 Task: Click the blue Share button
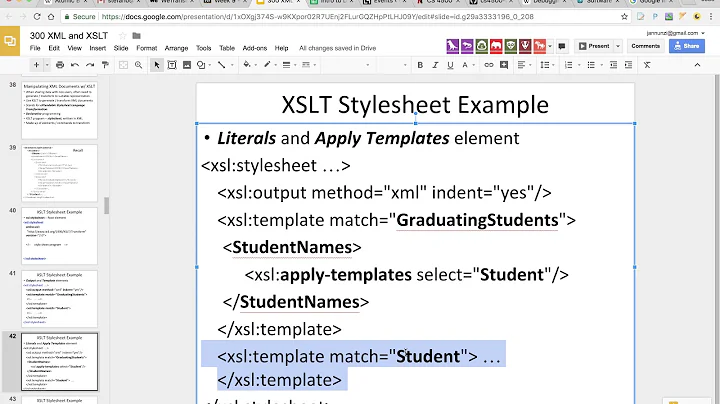pyautogui.click(x=687, y=46)
